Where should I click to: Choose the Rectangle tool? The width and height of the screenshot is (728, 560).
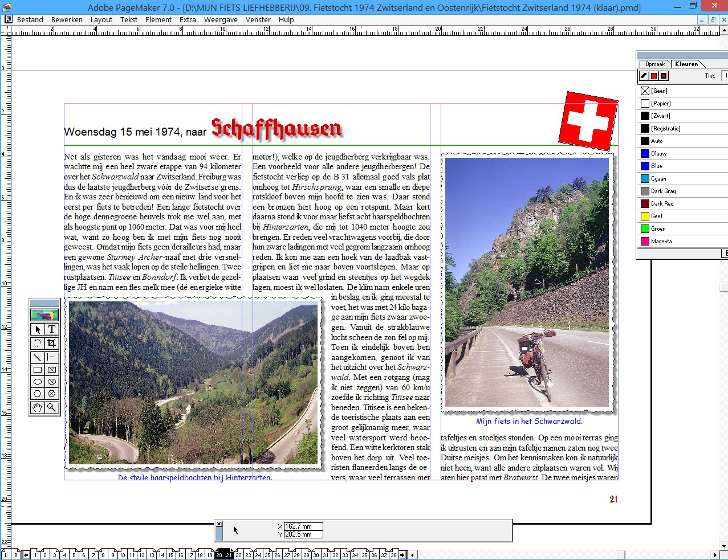(37, 370)
